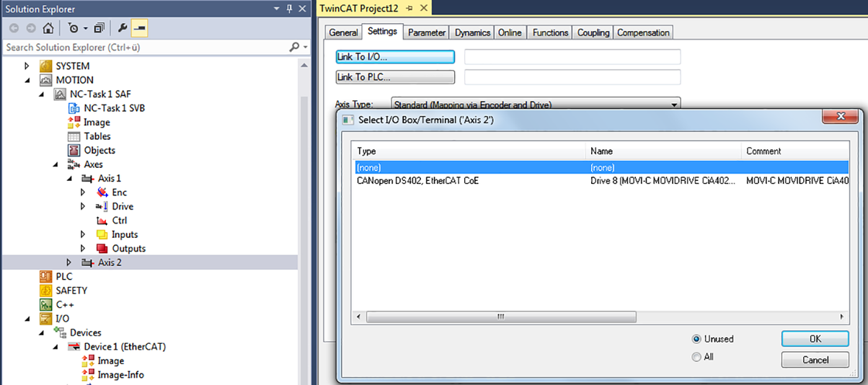Open the Axis Type dropdown

pos(674,105)
